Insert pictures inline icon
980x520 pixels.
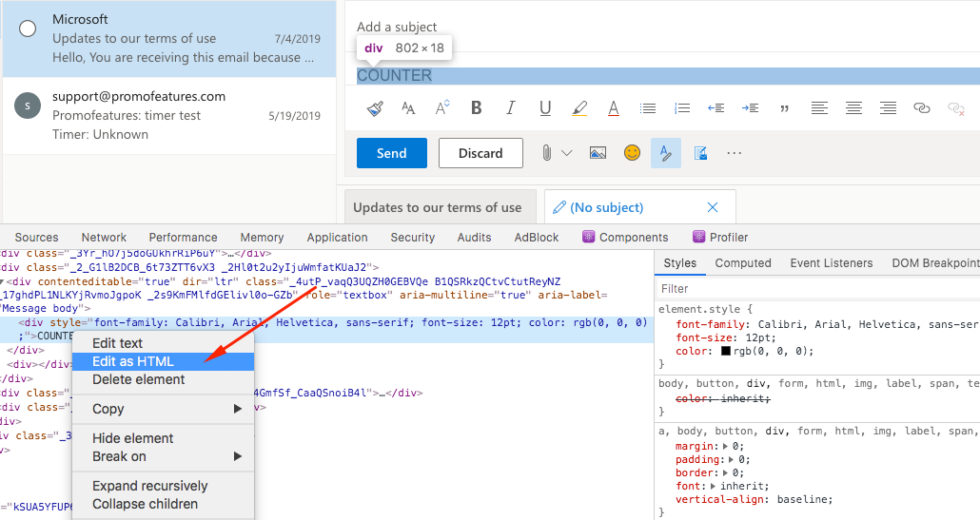coord(598,153)
